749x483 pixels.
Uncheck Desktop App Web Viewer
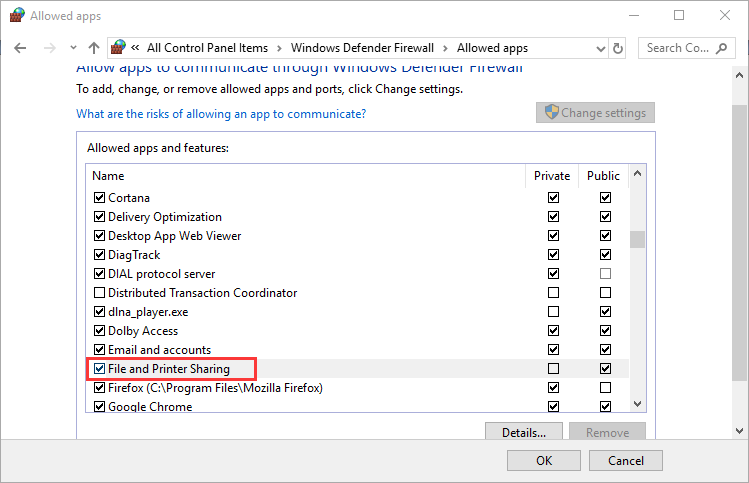99,236
